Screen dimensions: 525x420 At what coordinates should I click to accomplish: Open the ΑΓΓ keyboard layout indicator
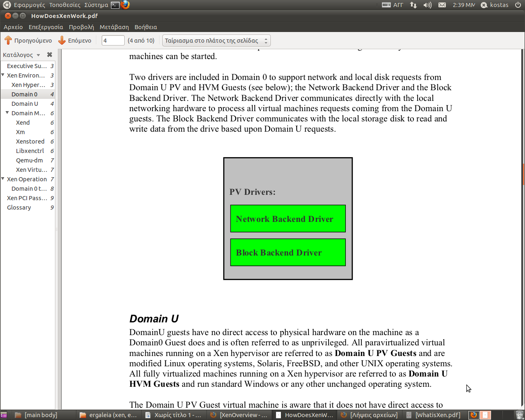[393, 5]
